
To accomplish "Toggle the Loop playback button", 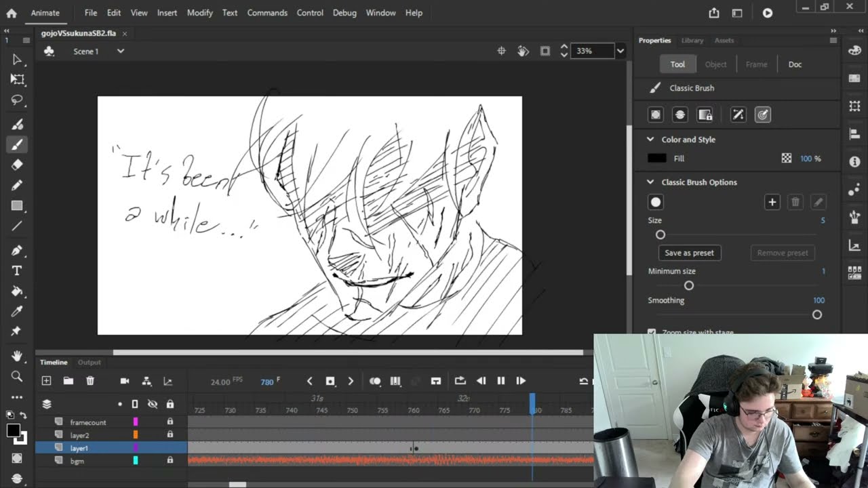I will click(460, 381).
